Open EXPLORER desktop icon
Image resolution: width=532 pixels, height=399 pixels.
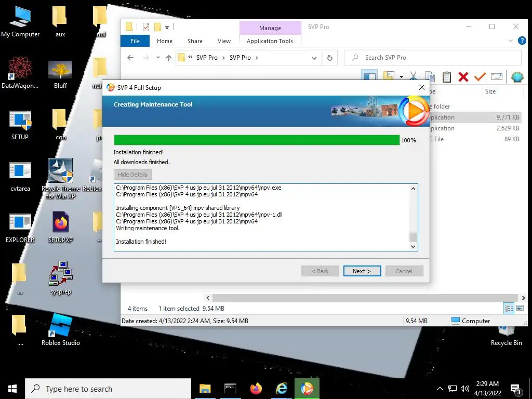20,228
